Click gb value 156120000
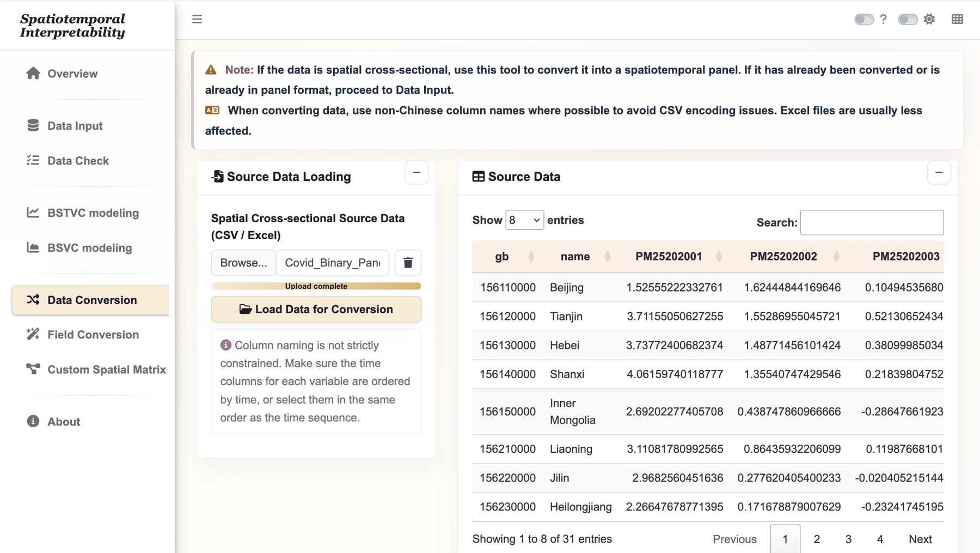980x553 pixels. click(x=507, y=317)
